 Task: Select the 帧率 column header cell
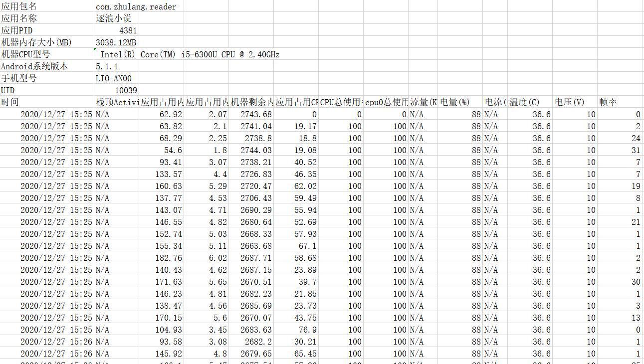click(x=621, y=102)
